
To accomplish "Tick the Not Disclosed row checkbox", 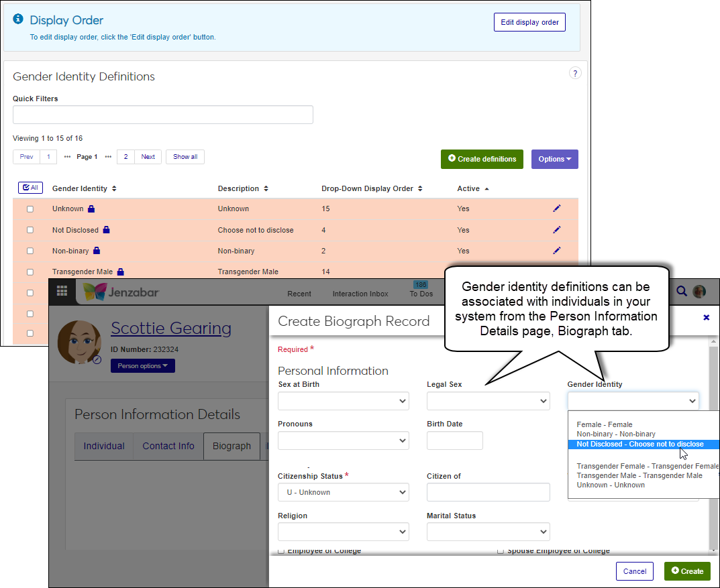I will [30, 230].
